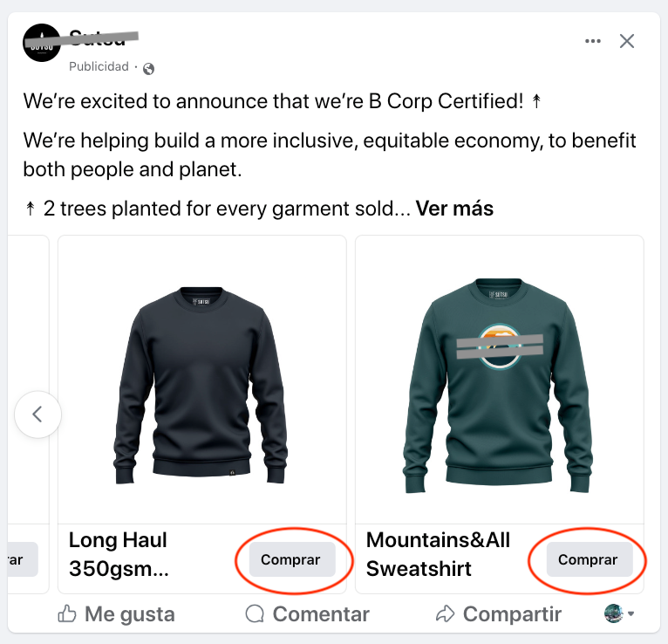
Task: Click the globe public-audience icon
Action: (148, 68)
